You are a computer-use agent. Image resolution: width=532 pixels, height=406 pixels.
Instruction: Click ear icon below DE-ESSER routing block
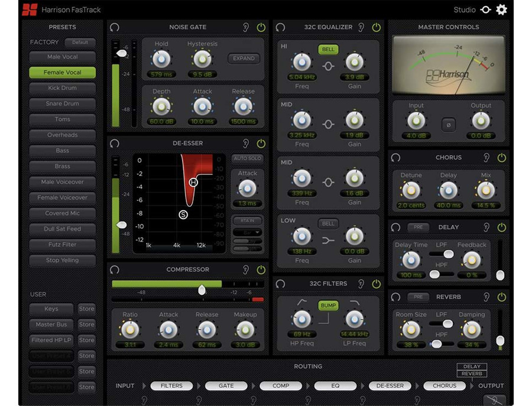click(363, 400)
